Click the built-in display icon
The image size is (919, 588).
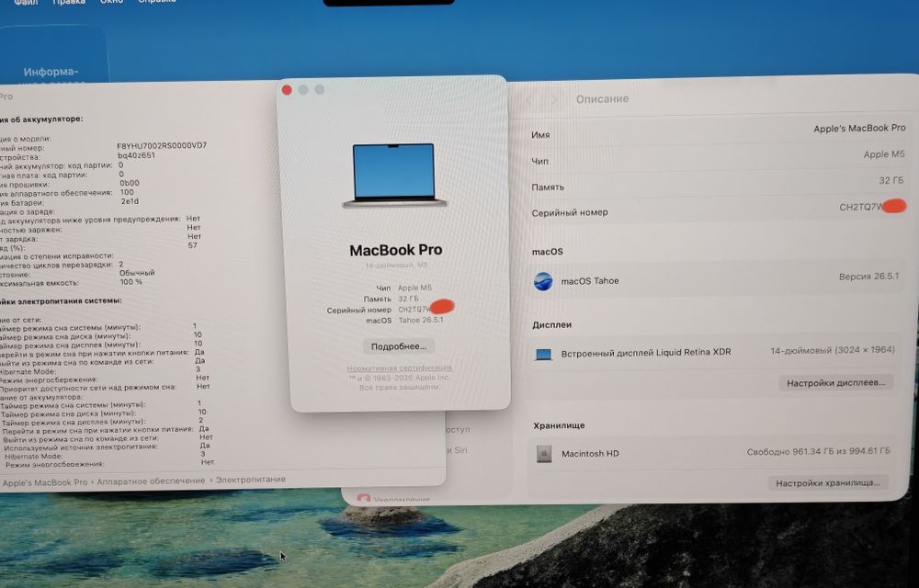[543, 355]
